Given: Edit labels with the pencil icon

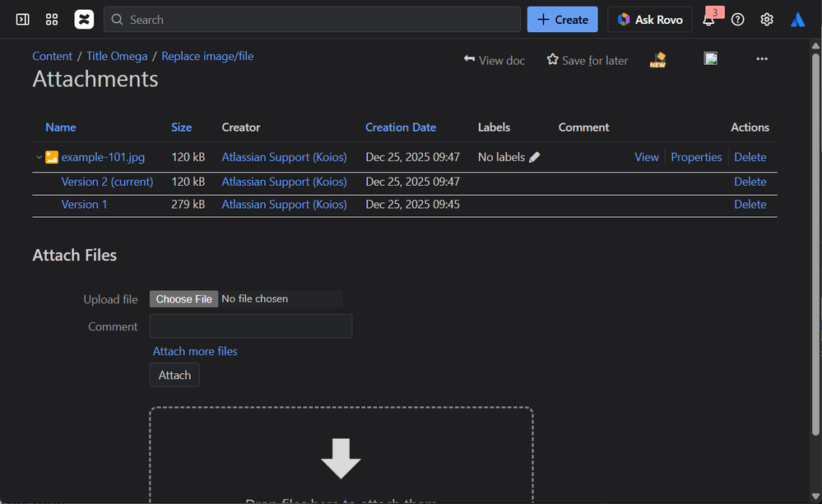Looking at the screenshot, I should (x=535, y=157).
